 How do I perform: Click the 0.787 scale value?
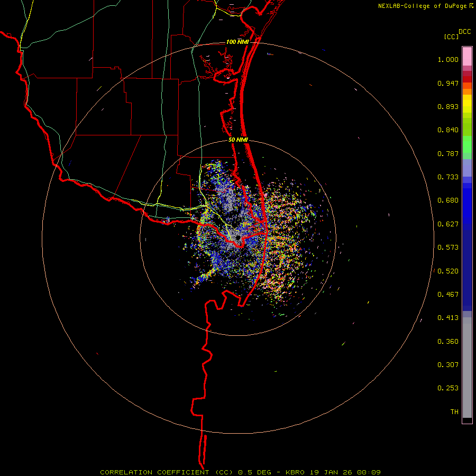point(448,153)
